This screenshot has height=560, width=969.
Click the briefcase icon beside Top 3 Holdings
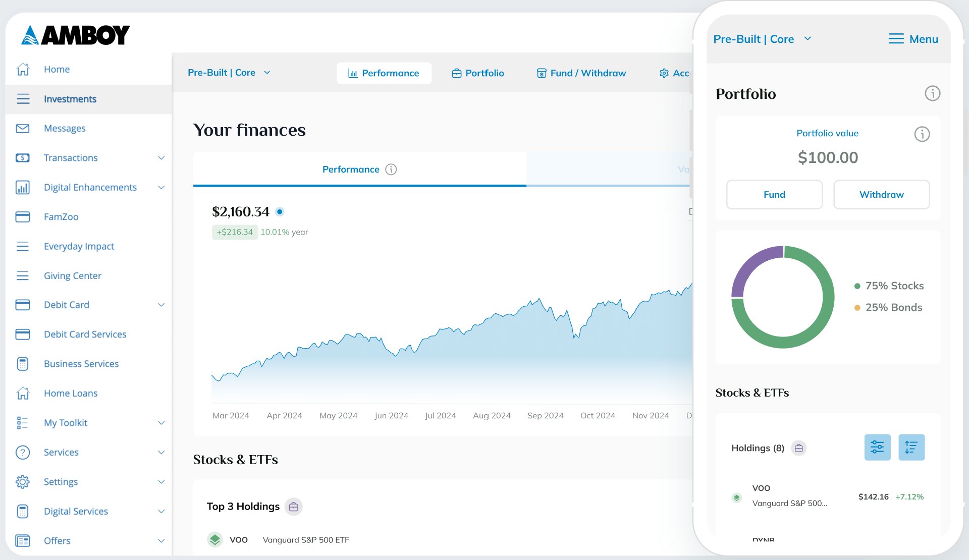click(x=293, y=507)
